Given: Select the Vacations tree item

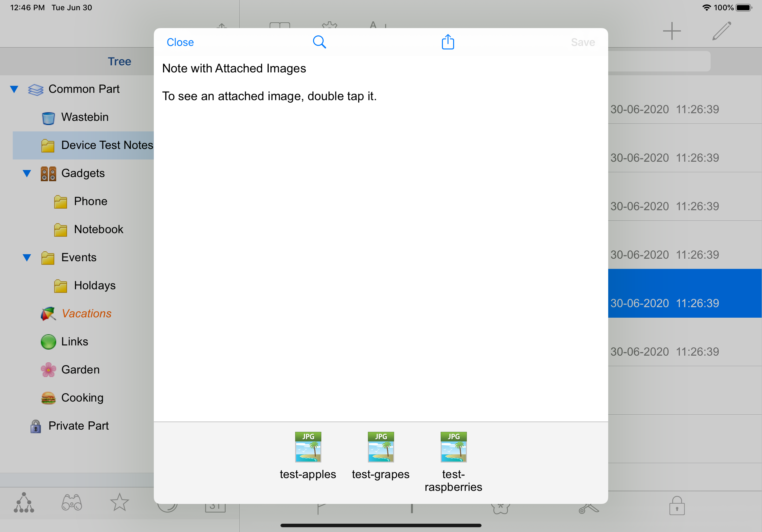Looking at the screenshot, I should tap(86, 314).
